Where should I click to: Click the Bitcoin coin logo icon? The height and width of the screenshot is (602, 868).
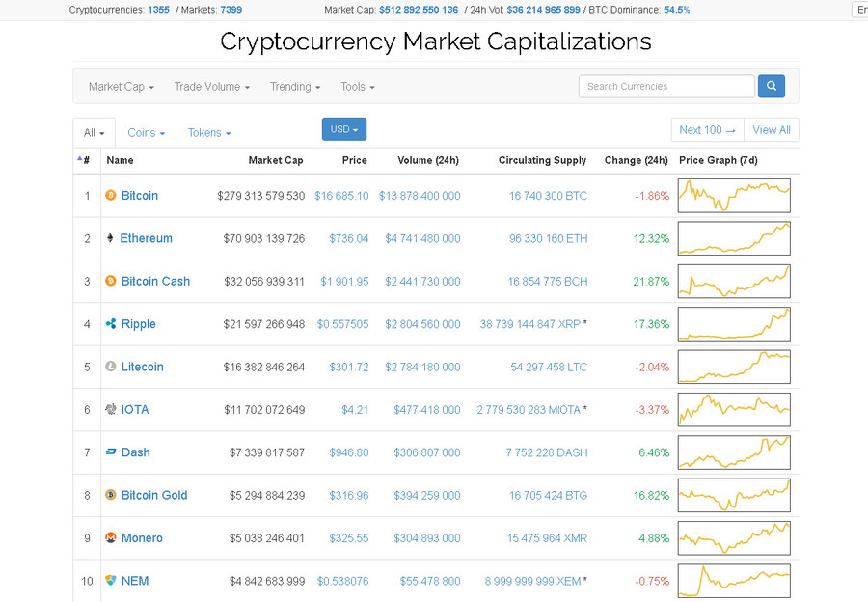pos(111,195)
